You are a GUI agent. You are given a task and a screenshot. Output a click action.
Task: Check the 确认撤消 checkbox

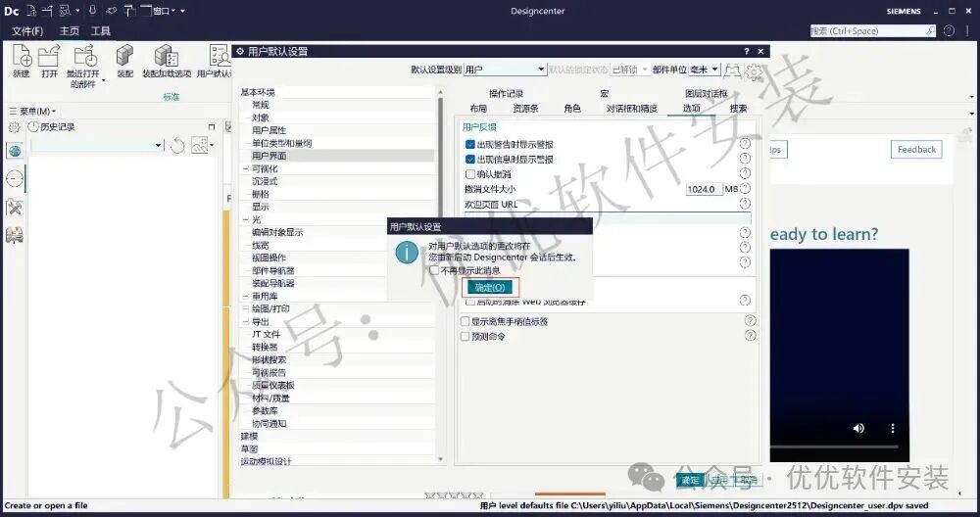pos(470,174)
